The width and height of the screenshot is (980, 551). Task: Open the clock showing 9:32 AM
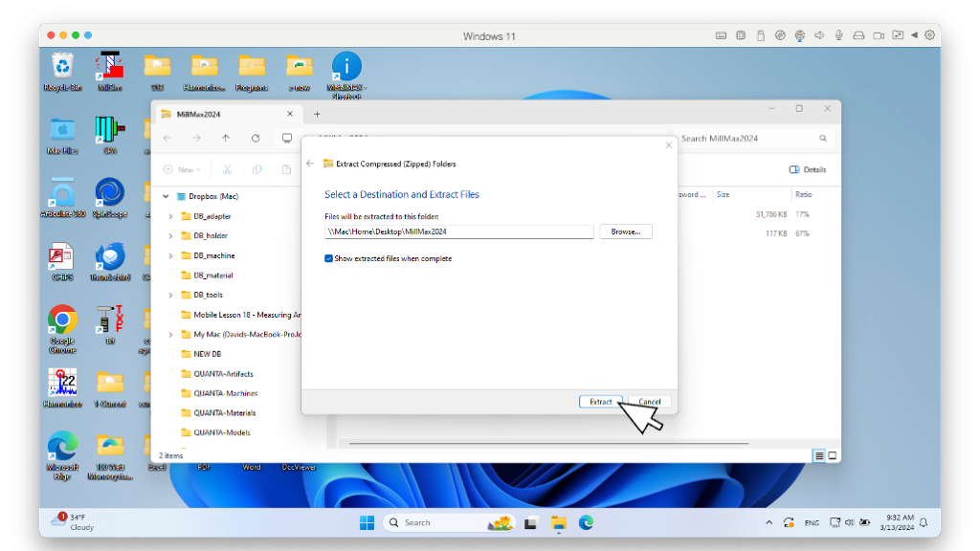pyautogui.click(x=897, y=522)
